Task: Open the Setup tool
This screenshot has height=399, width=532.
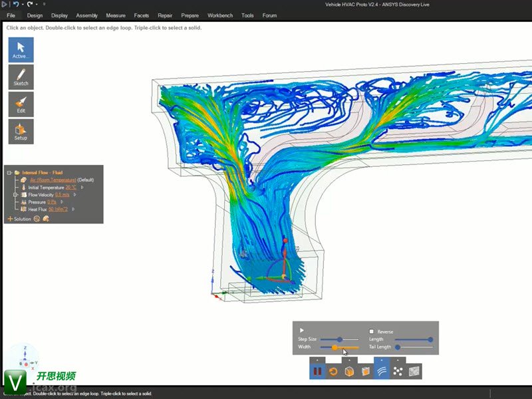Action: 21,132
